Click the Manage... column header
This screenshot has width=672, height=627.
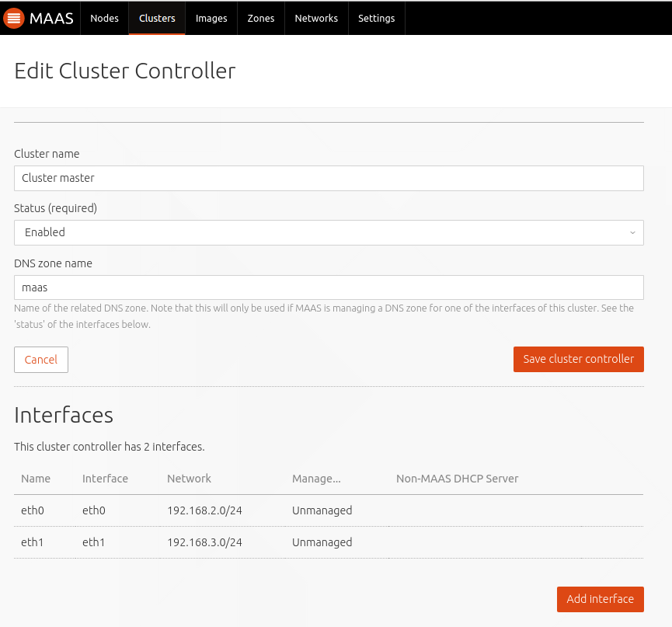tap(316, 479)
